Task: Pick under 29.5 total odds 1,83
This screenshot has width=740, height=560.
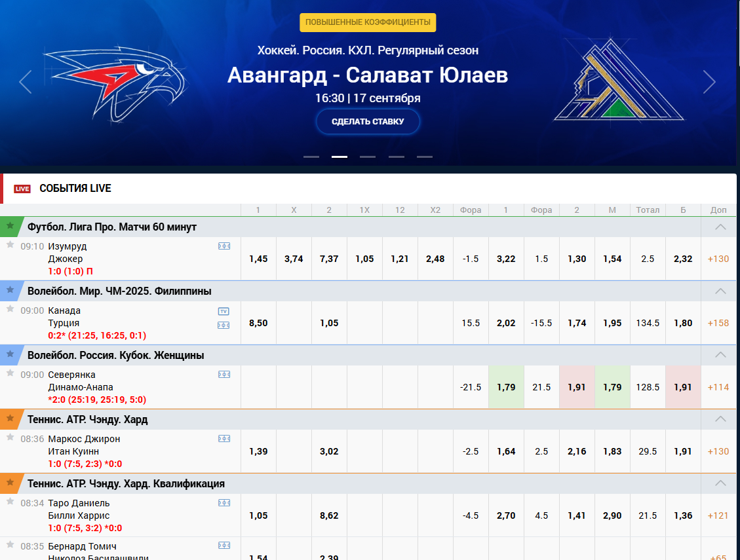Action: (612, 451)
